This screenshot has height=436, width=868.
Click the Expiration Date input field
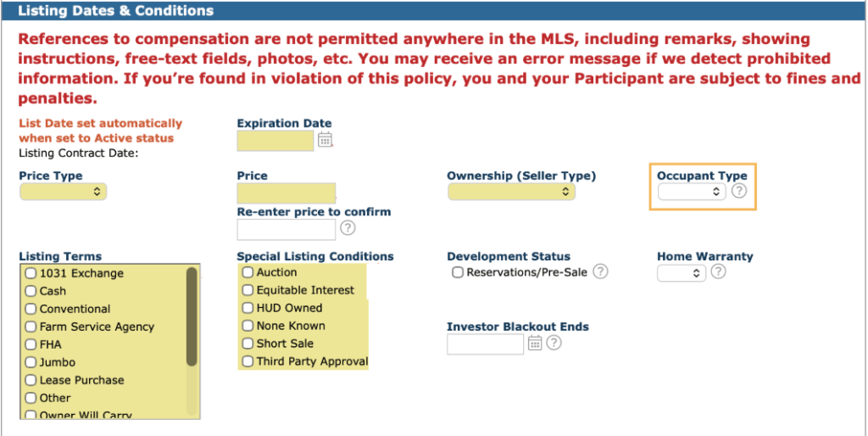click(275, 140)
